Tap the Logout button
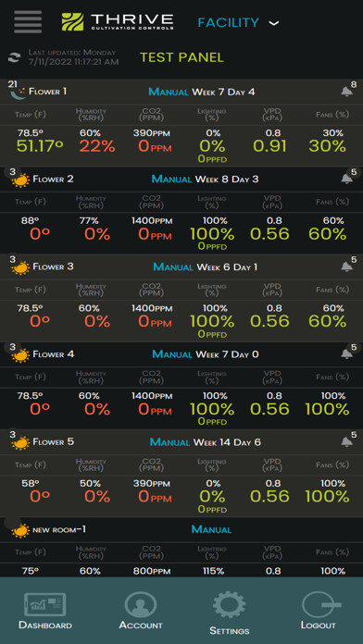 [319, 611]
